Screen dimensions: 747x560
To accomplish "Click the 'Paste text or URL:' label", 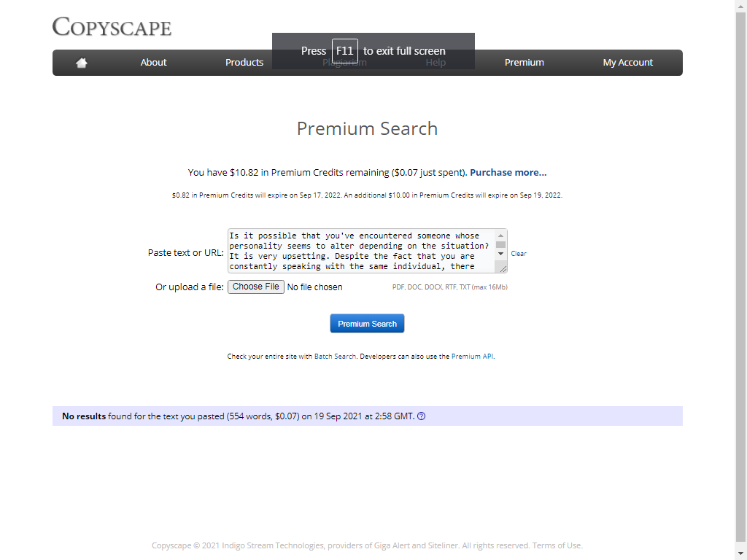I will point(186,253).
